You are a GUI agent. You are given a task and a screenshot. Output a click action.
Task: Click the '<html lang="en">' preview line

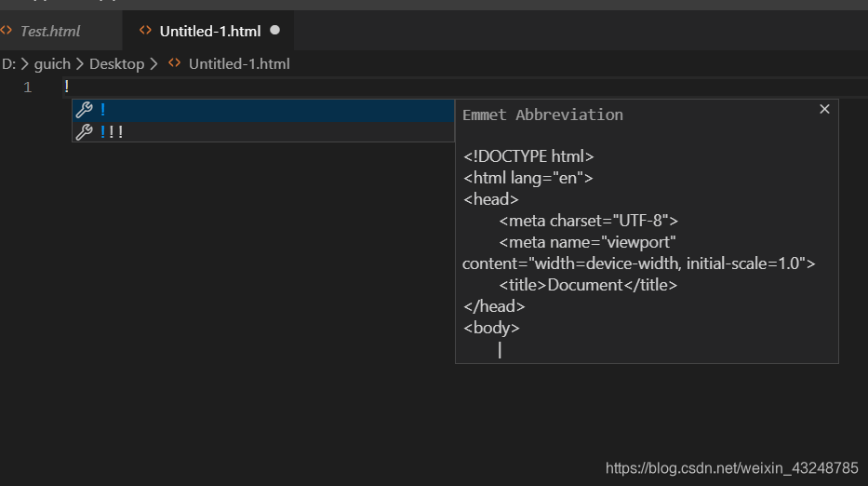pyautogui.click(x=528, y=179)
